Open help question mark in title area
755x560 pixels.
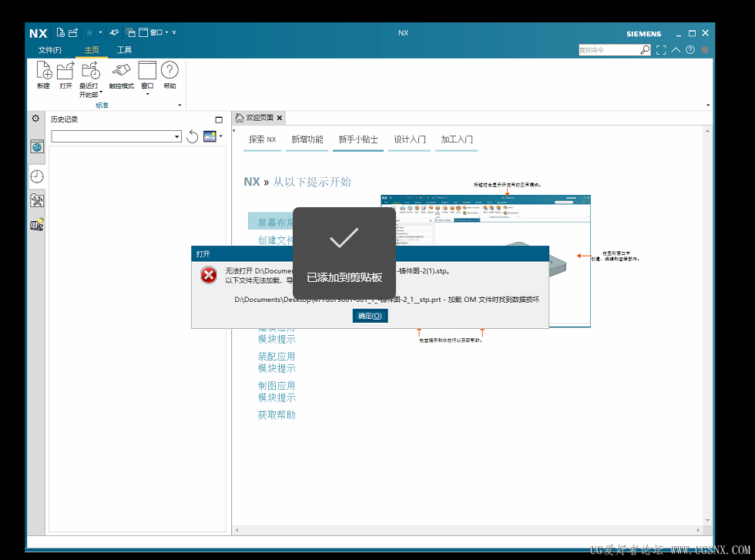pyautogui.click(x=690, y=49)
